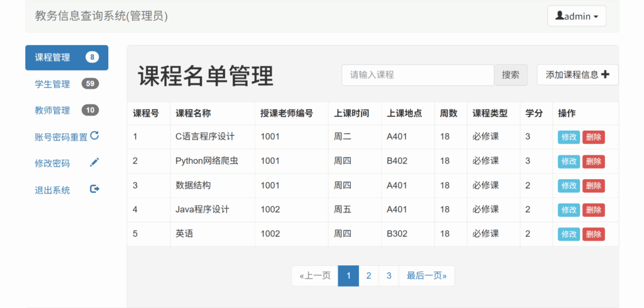Select 账号密码重置 menu item

pos(67,137)
